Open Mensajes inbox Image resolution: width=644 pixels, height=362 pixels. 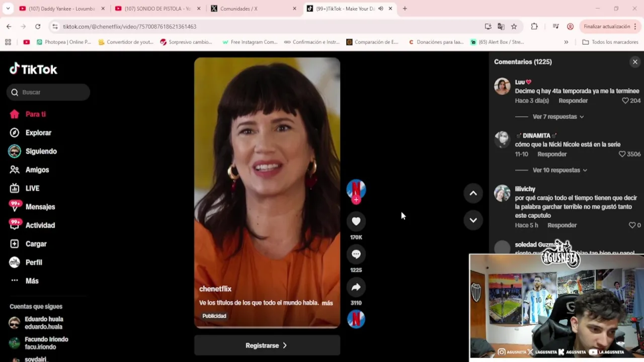[32, 207]
